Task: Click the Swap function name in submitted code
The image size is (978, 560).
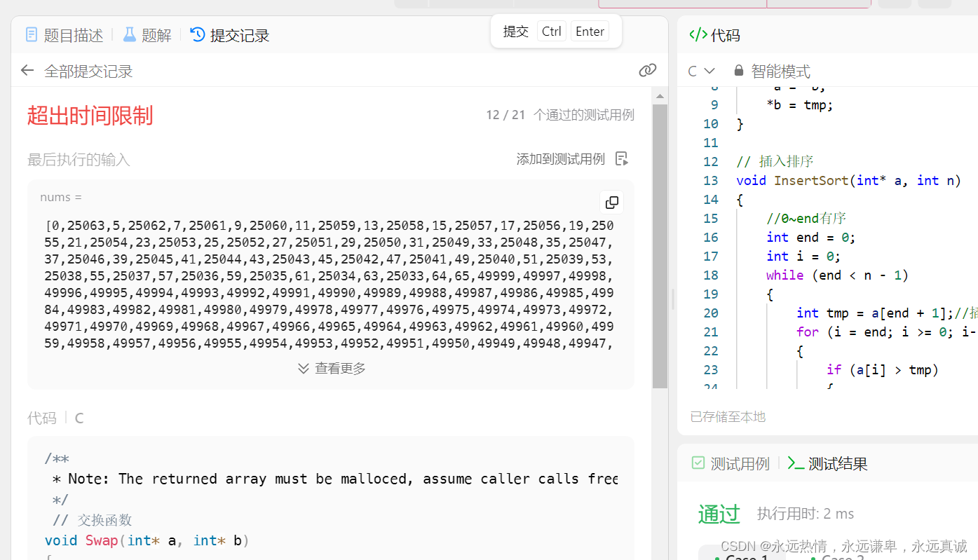Action: click(102, 540)
